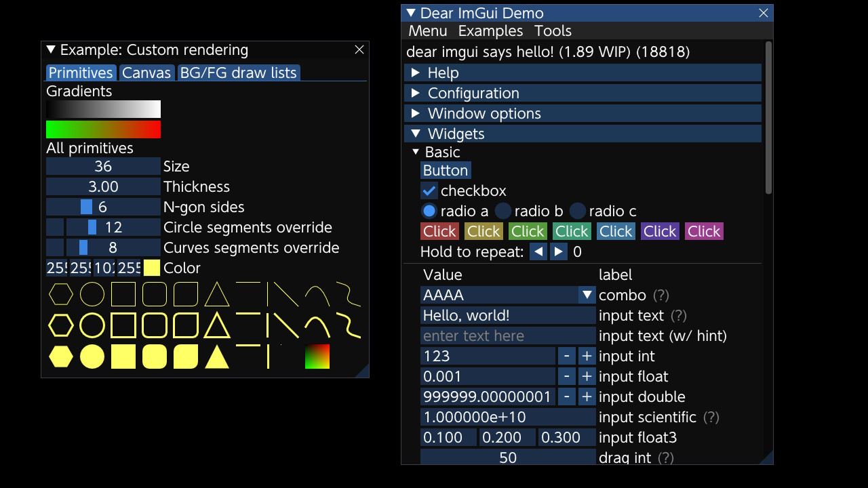
Task: Click the thick-outline hexagon in the middle primitives row
Action: (x=61, y=325)
